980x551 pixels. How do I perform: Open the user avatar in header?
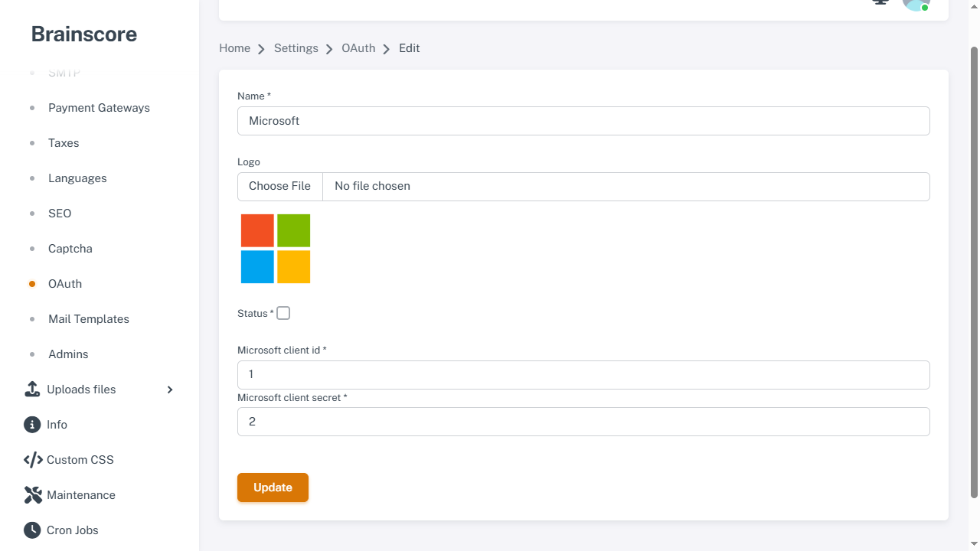pyautogui.click(x=916, y=4)
